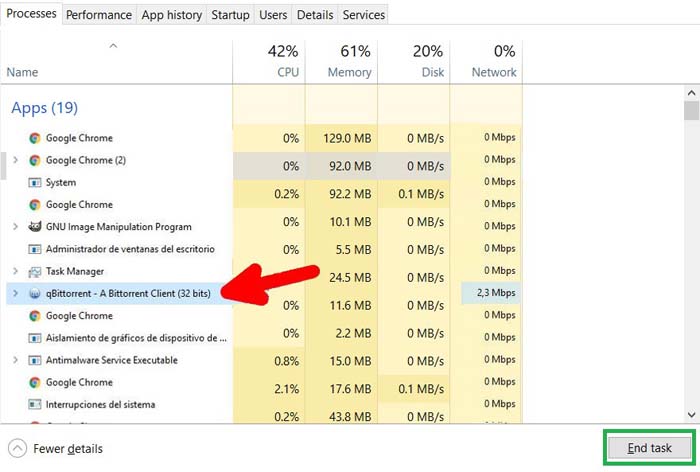Open the Performance tab

(99, 15)
